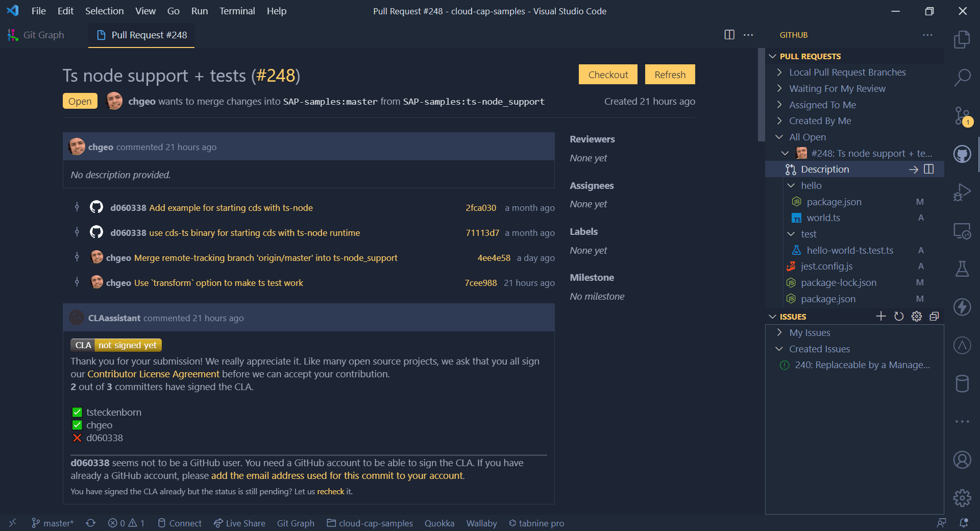Collapse Created Issues group
Screen dimensions: 980x531
(779, 349)
